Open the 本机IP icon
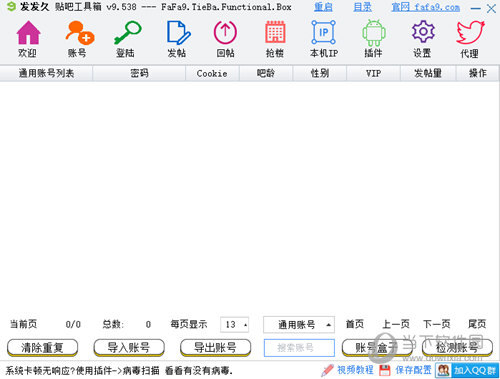500x379 pixels. tap(323, 32)
